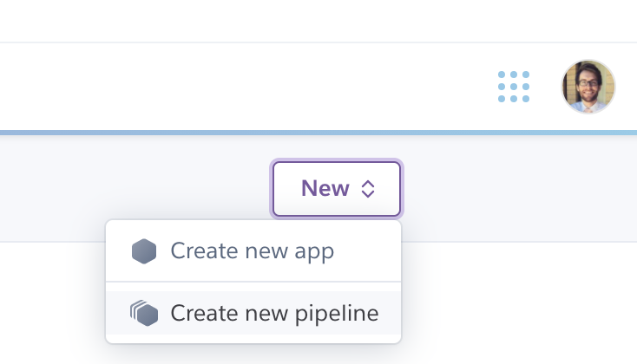
Task: Pick the single hexagon app icon
Action: click(x=144, y=251)
